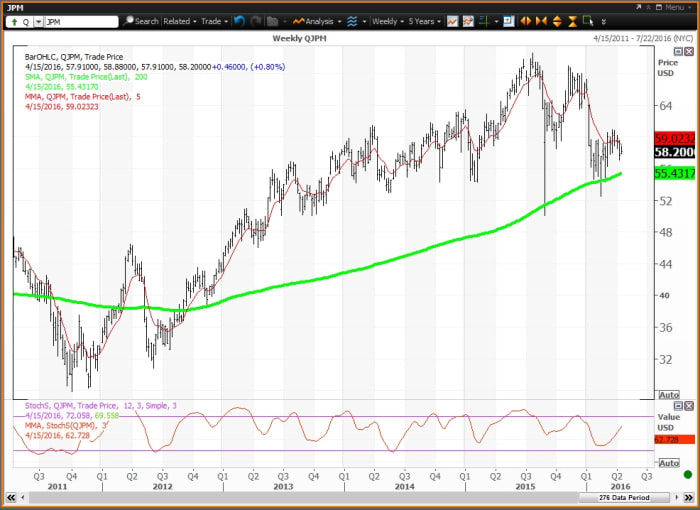Click the redo arrow icon

pos(254,21)
